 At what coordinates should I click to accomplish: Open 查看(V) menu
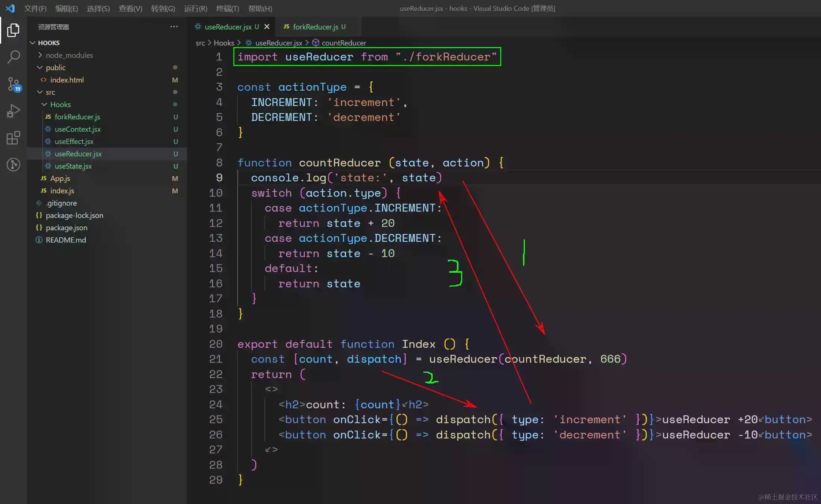pos(130,9)
